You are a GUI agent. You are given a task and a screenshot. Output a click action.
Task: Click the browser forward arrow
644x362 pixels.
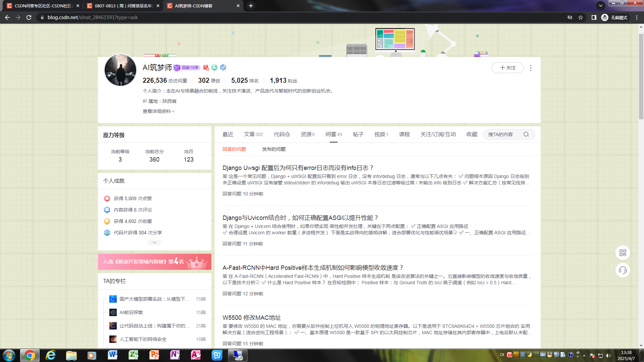point(18,17)
